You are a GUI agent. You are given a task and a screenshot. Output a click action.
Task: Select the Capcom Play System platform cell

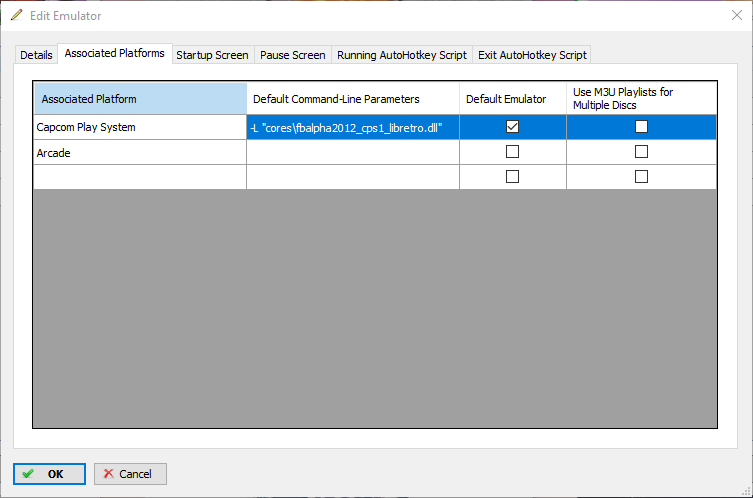pyautogui.click(x=139, y=127)
